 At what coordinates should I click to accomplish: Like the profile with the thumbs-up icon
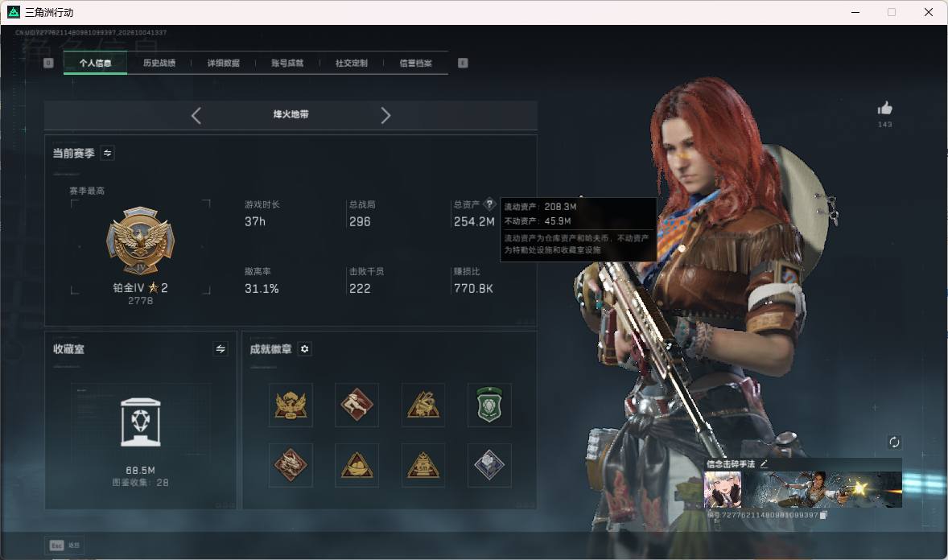pos(884,109)
